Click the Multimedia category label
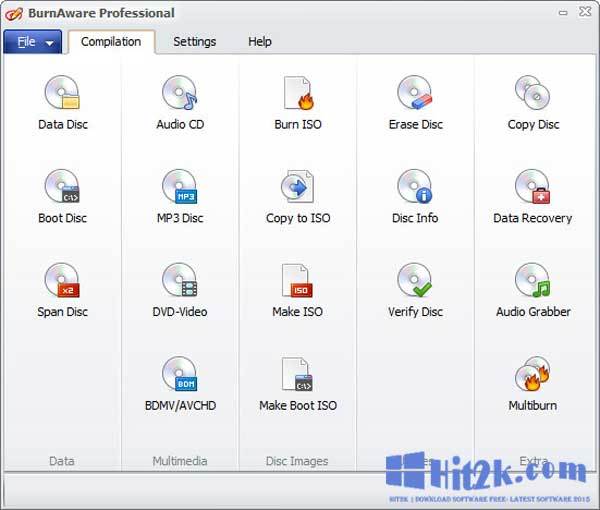The width and height of the screenshot is (600, 510). pyautogui.click(x=180, y=461)
